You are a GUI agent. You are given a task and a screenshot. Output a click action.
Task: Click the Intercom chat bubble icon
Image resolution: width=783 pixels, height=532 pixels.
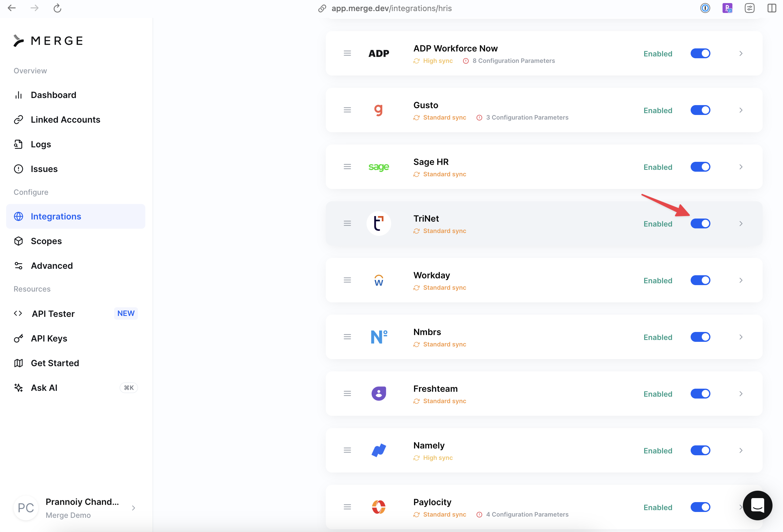[x=757, y=505]
